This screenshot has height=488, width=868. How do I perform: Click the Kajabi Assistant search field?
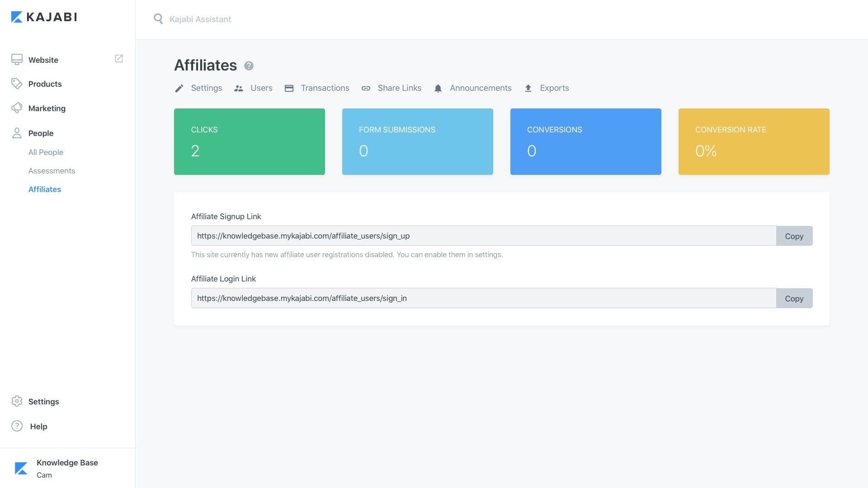coord(200,19)
